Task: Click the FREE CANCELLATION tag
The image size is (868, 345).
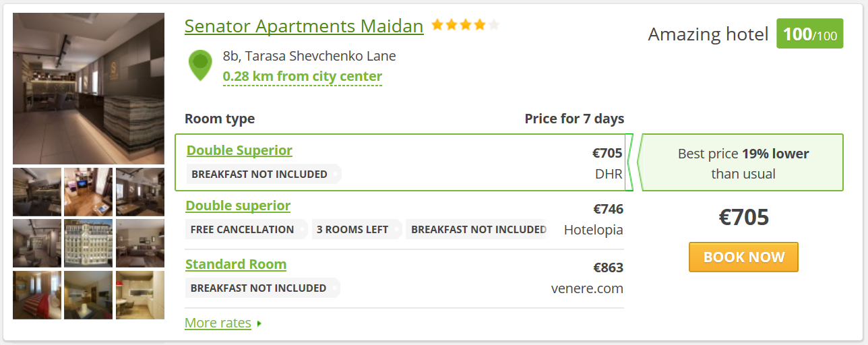Action: tap(243, 229)
